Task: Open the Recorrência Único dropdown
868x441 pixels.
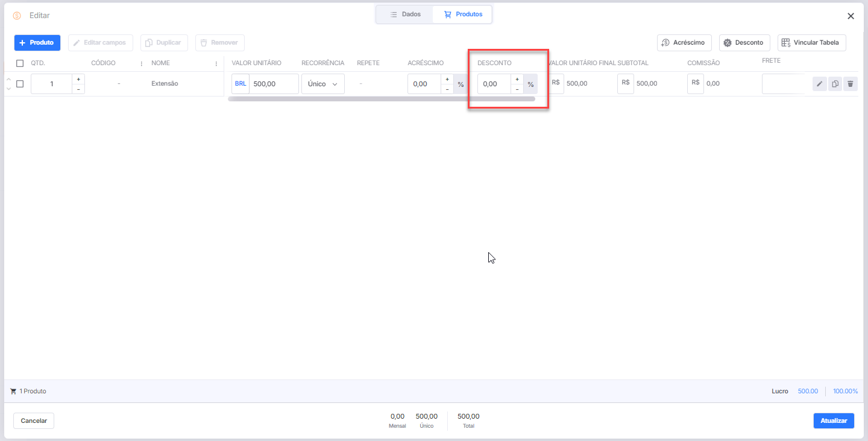Action: [x=323, y=84]
